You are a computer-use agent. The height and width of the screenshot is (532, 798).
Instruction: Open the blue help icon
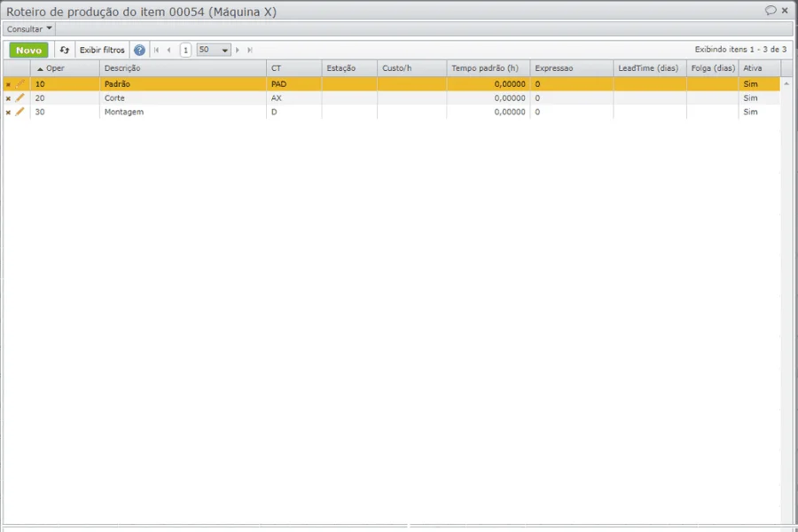click(x=139, y=50)
